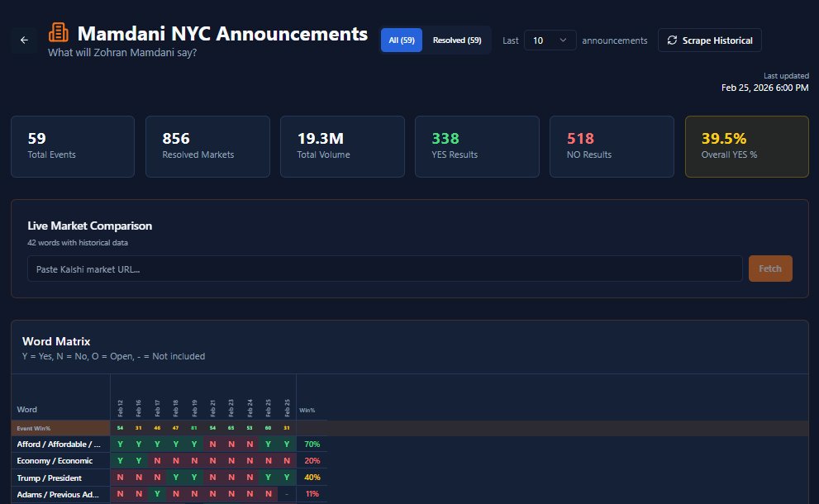Click the Feb 12 column header

pos(120,408)
